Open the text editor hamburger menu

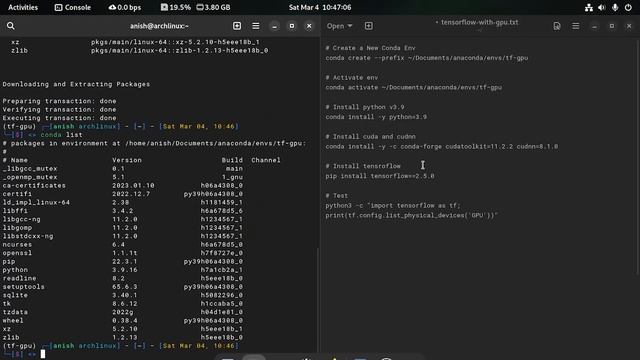[576, 26]
